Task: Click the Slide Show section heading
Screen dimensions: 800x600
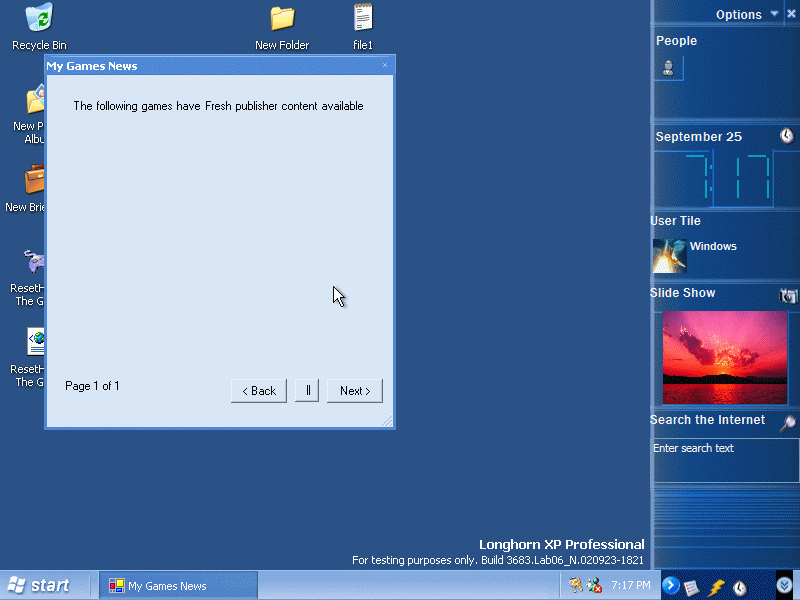Action: (683, 293)
